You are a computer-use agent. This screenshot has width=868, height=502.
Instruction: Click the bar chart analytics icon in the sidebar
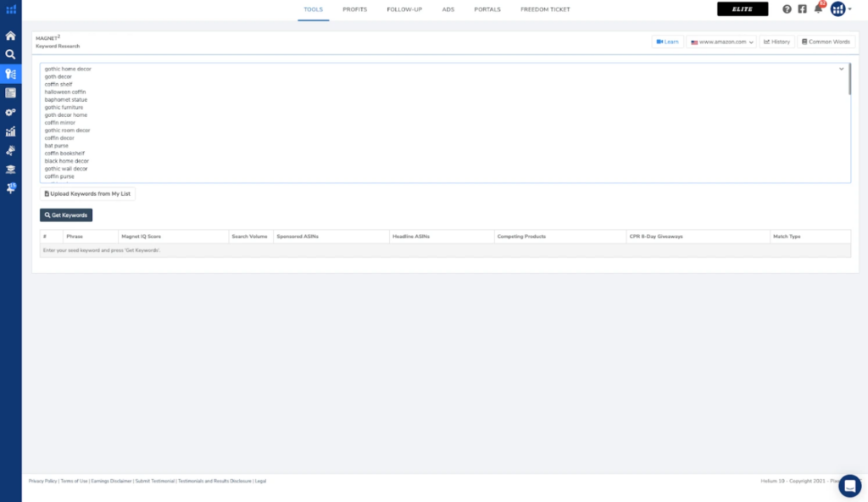pyautogui.click(x=10, y=131)
